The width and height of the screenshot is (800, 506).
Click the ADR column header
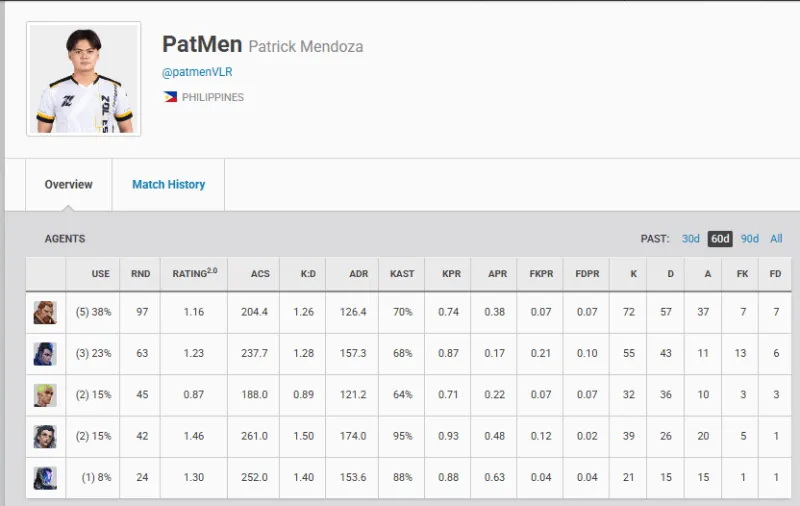[358, 274]
